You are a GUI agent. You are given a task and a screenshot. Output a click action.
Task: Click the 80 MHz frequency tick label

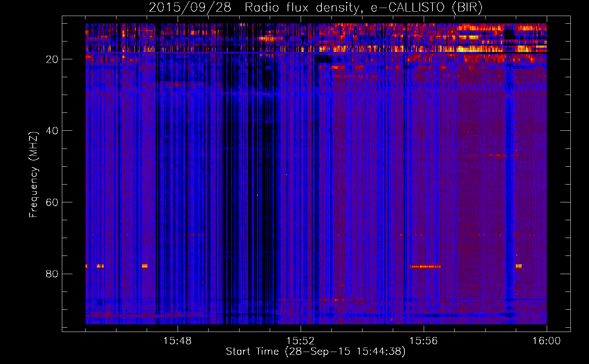[52, 274]
